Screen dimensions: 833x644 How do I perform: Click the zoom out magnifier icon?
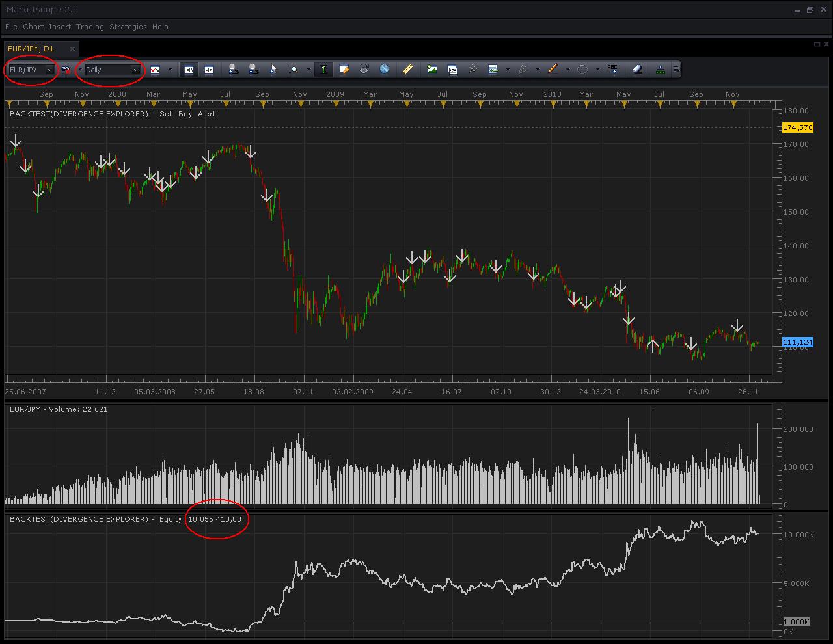pos(253,70)
